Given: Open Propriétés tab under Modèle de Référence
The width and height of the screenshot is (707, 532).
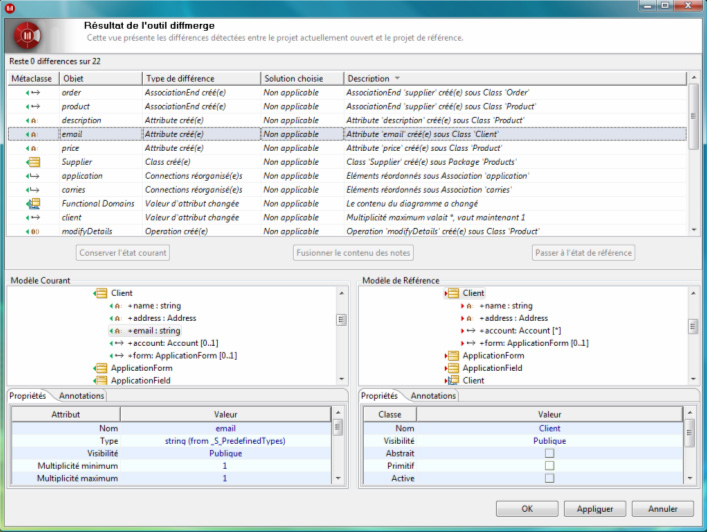Looking at the screenshot, I should coord(380,396).
